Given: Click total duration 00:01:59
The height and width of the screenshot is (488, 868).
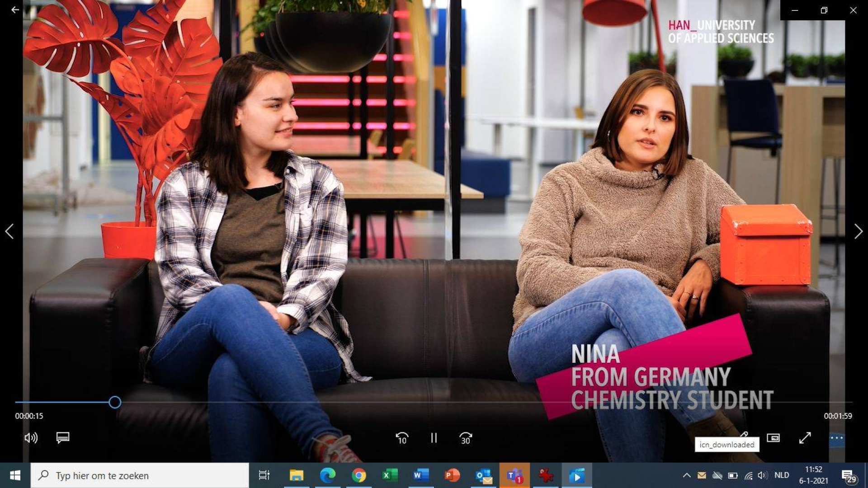Looking at the screenshot, I should tap(838, 416).
